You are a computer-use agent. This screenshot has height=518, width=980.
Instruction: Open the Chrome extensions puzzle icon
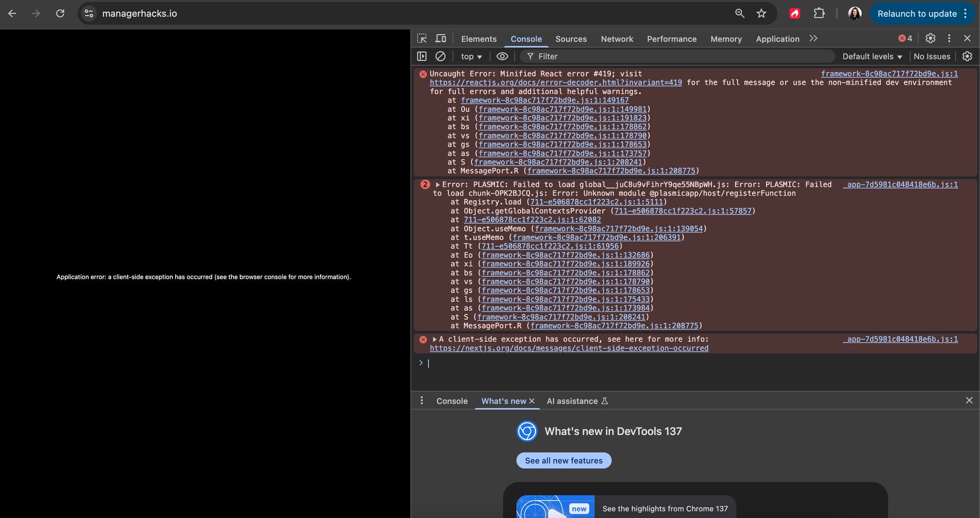click(x=819, y=14)
